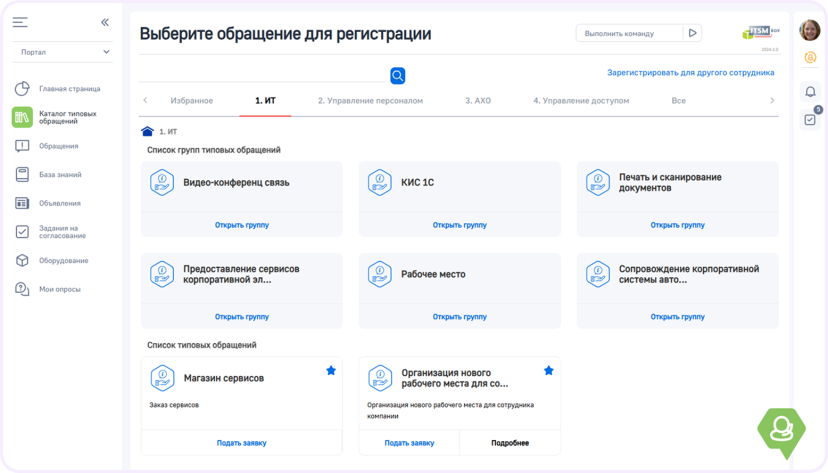828x473 pixels.
Task: Click Зарегистрировать для другого сотрудника link
Action: click(691, 73)
